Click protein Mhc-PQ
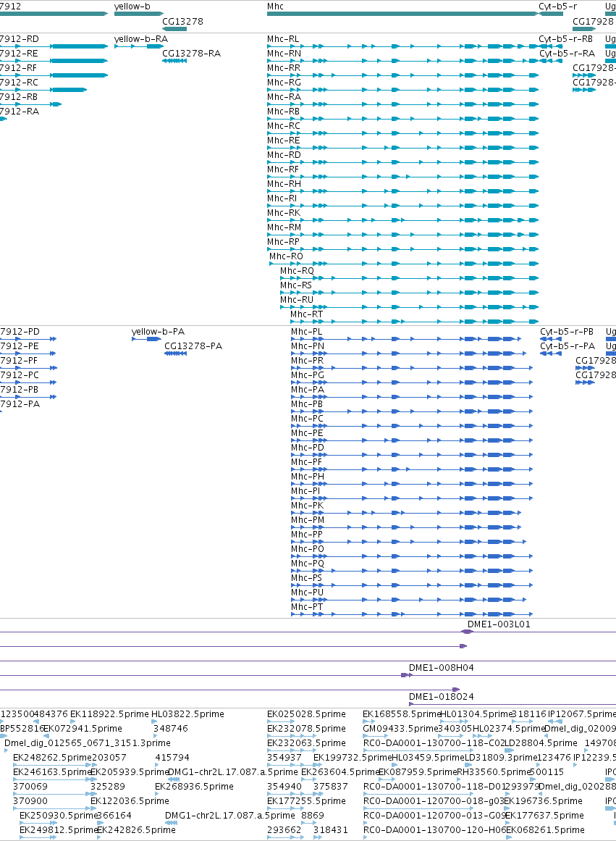Image resolution: width=616 pixels, height=841 pixels. click(308, 564)
